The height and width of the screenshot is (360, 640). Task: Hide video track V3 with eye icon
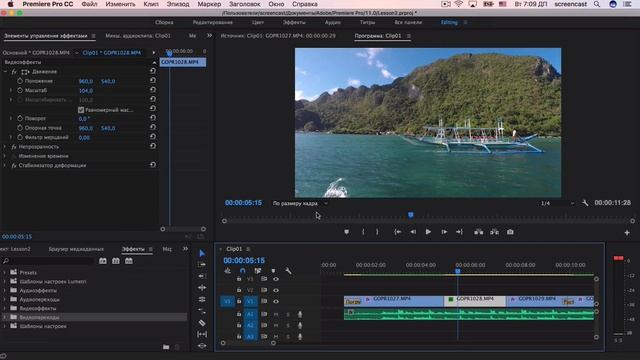coord(276,279)
